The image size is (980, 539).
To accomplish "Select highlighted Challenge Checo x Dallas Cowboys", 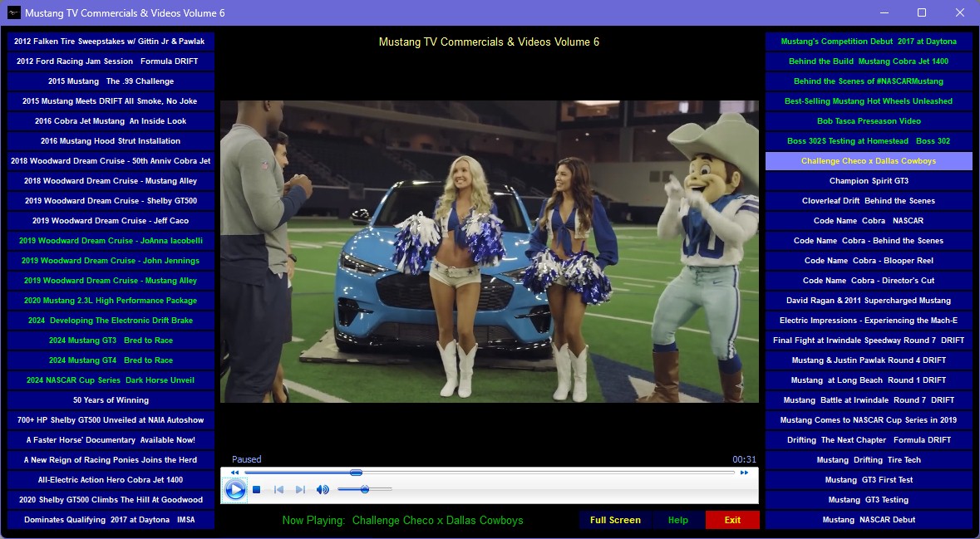I will point(869,161).
